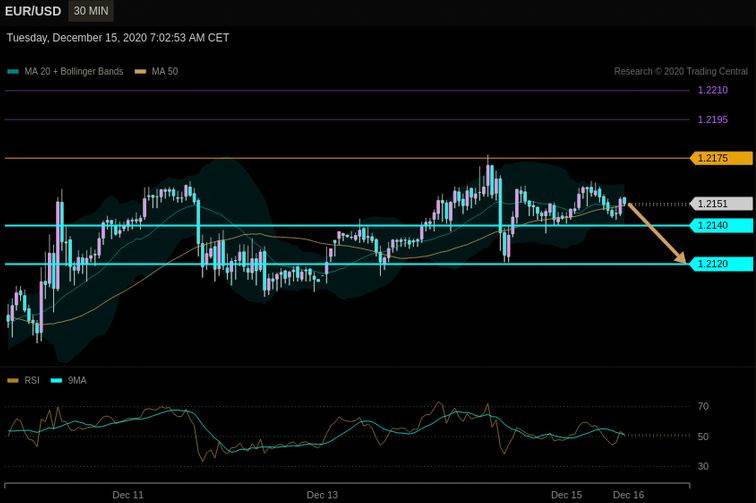Click the RSI legend label
756x503 pixels.
(x=32, y=381)
